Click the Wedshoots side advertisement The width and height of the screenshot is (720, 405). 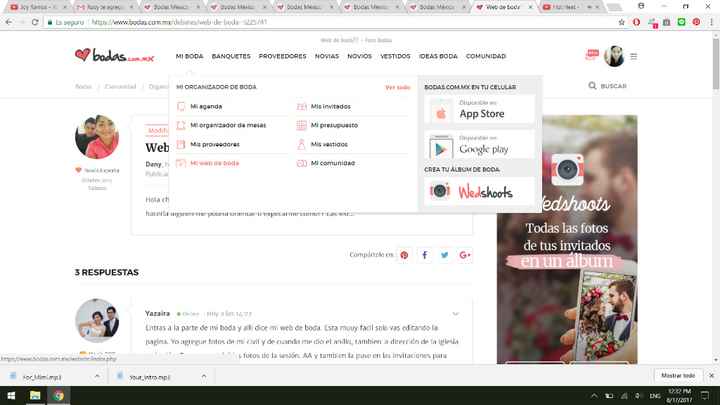567,239
